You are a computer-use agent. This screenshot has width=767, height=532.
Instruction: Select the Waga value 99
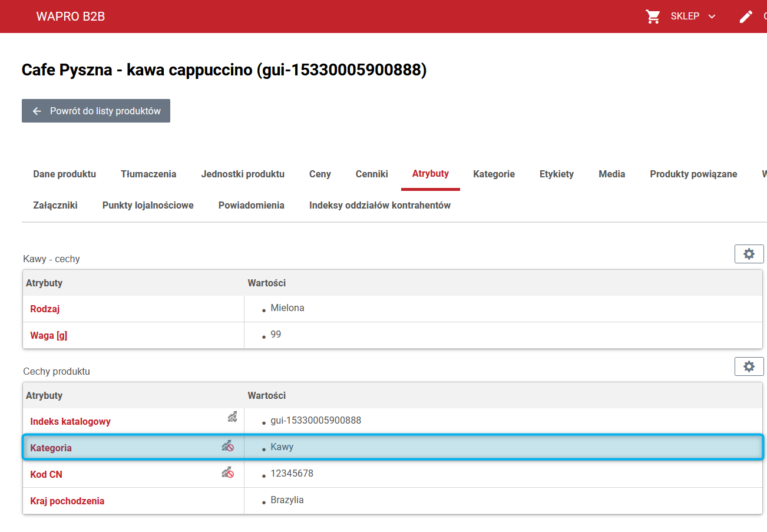click(276, 334)
